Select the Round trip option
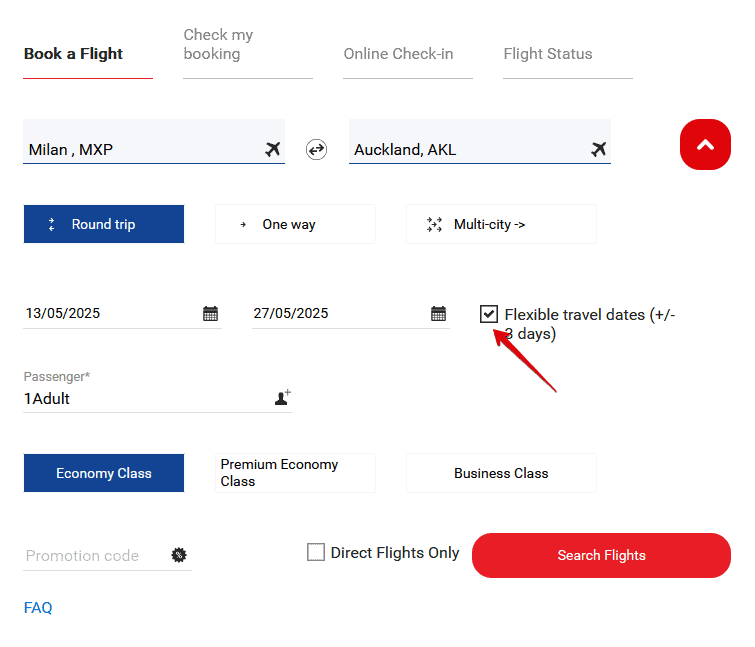755x647 pixels. pos(104,224)
